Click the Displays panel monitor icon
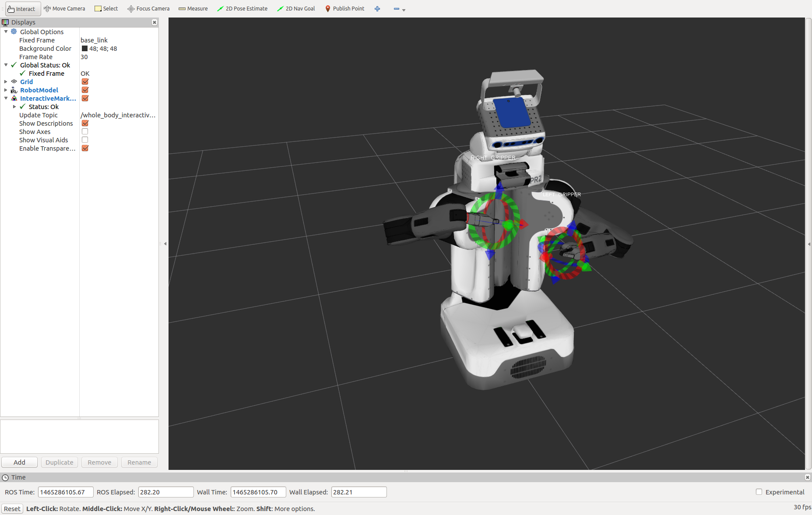The image size is (812, 515). (x=5, y=22)
